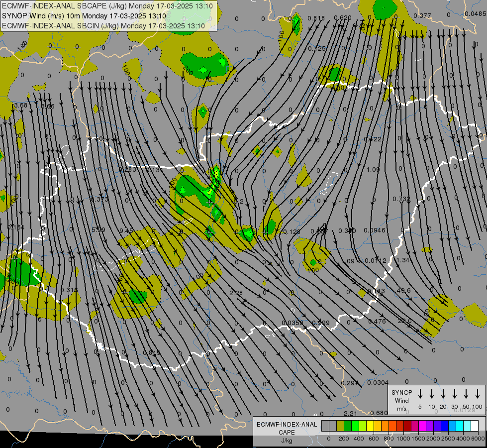Click the map value "6.66"
The width and height of the screenshot is (487, 448).
[x=48, y=107]
